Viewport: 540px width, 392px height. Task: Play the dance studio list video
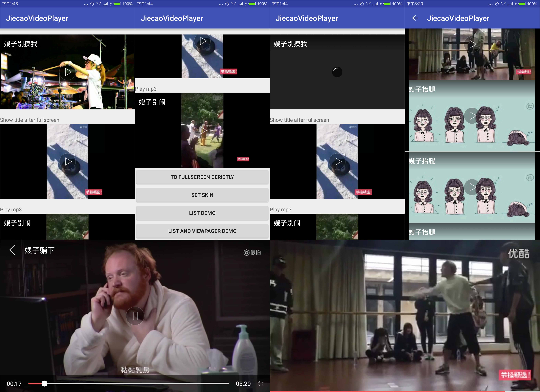point(472,44)
